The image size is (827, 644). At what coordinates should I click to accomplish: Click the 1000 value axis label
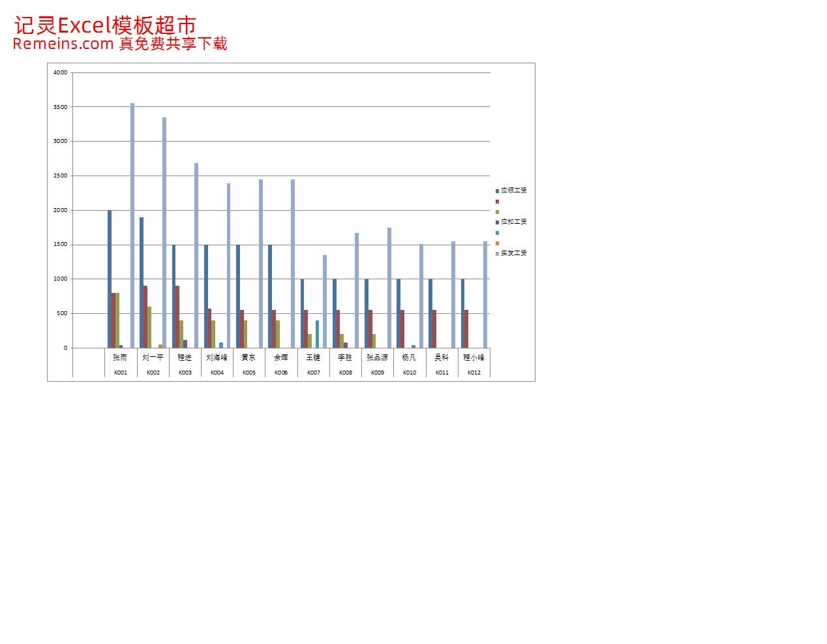61,279
